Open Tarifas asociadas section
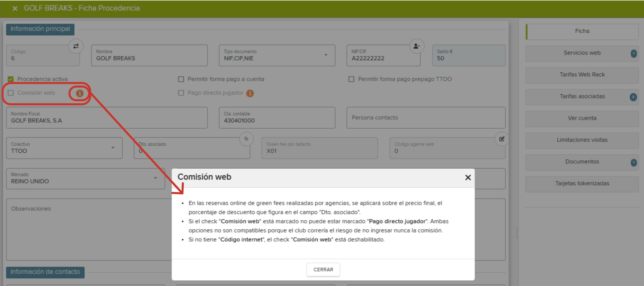Screen dimensions: 644x286 click(x=582, y=97)
